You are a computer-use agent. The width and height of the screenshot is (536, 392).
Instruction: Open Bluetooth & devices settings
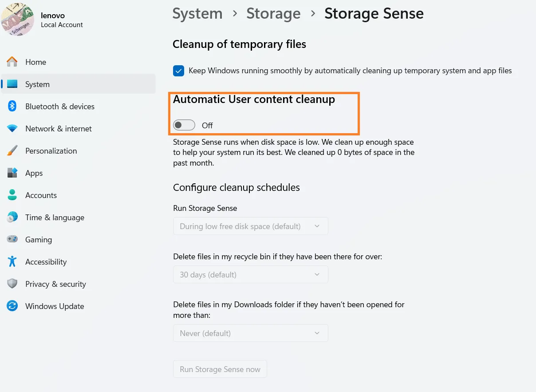click(12, 107)
